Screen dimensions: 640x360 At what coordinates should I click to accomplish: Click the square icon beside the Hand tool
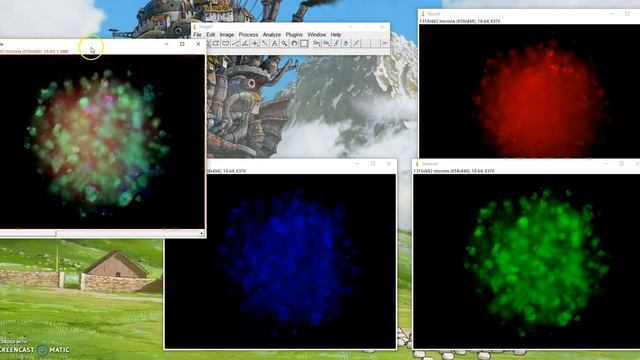[304, 43]
